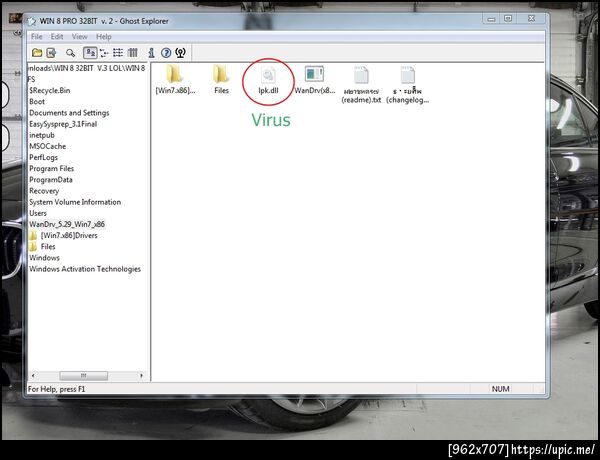Click the tree pane horizontal scrollbar thumb
This screenshot has height=460, width=600.
[83, 375]
